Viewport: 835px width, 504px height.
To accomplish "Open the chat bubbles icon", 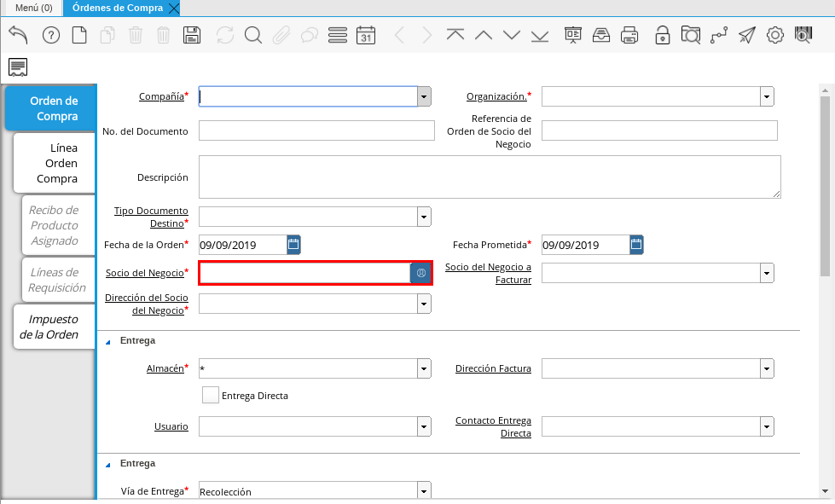I will pyautogui.click(x=310, y=36).
